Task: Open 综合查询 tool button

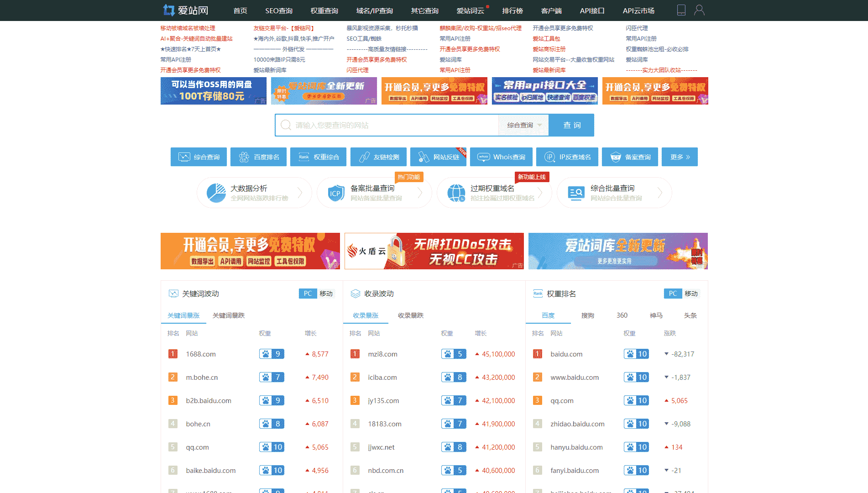Action: [199, 157]
